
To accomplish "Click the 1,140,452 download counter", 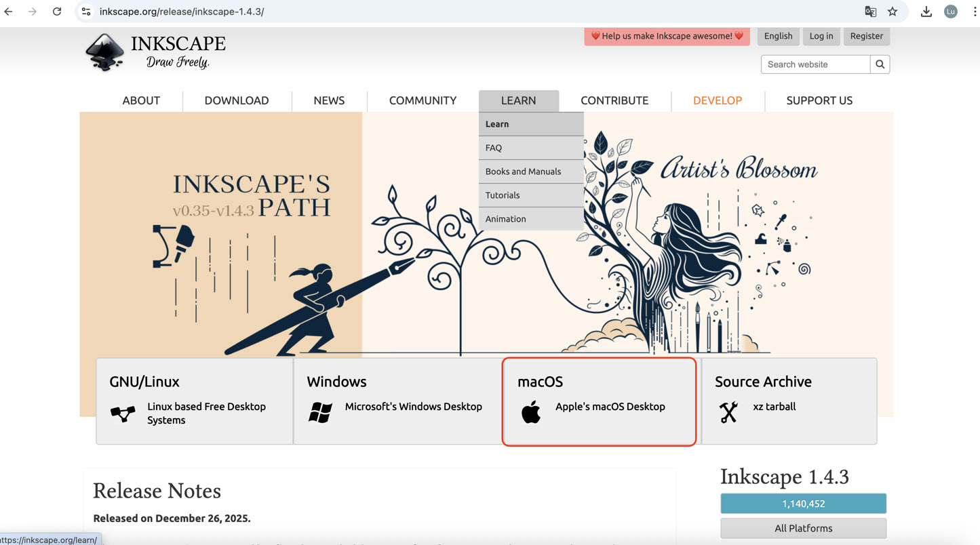I will pyautogui.click(x=803, y=503).
